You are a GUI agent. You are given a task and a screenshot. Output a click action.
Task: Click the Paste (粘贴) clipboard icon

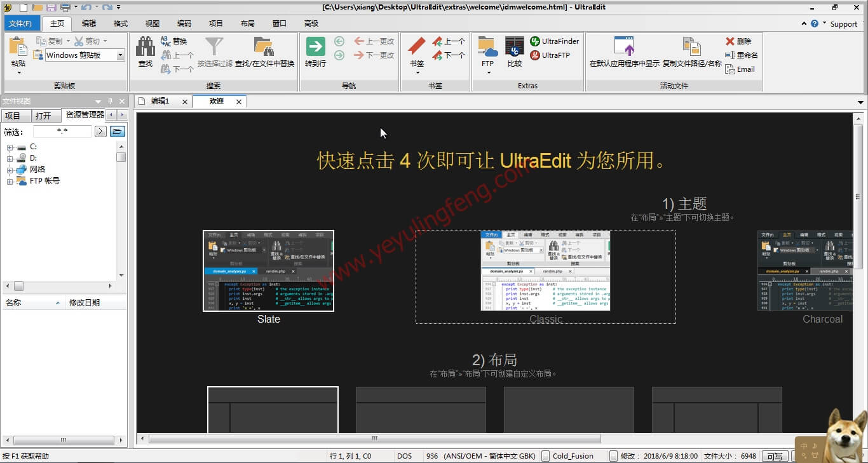tap(18, 47)
